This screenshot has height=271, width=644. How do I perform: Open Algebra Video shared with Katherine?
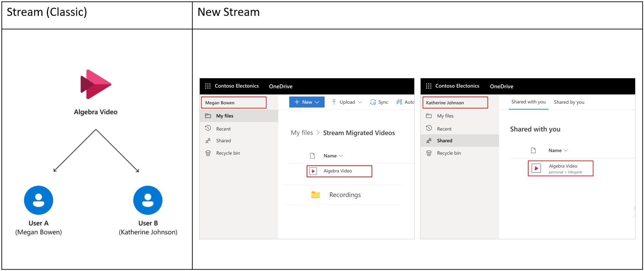click(x=563, y=166)
